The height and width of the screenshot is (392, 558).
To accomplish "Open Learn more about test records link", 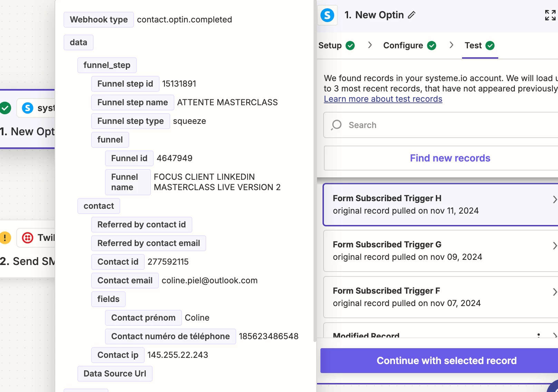I will 383,99.
